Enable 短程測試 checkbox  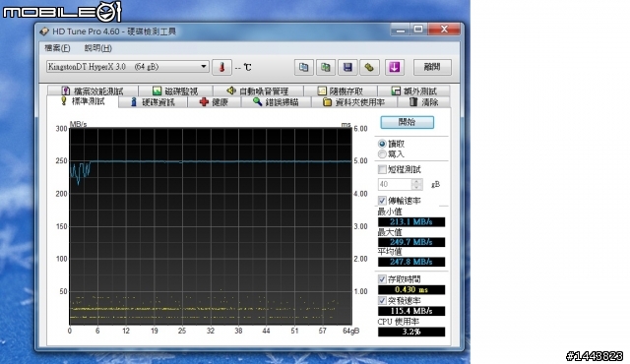tap(382, 169)
